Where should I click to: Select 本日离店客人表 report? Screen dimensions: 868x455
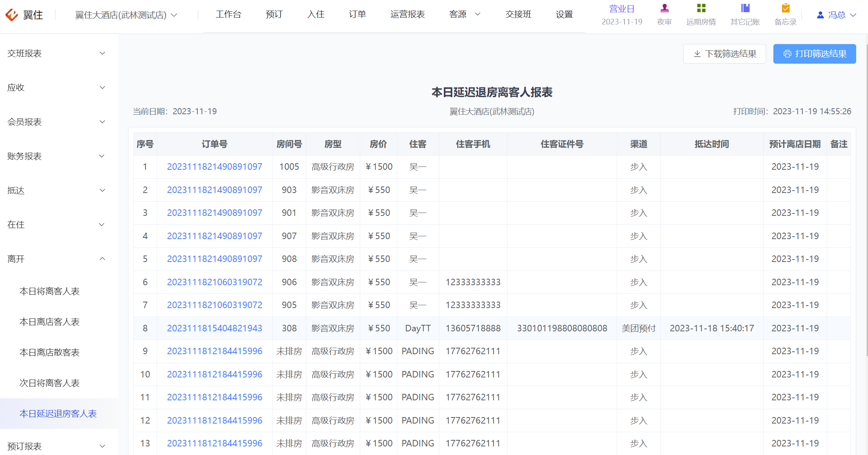point(50,322)
